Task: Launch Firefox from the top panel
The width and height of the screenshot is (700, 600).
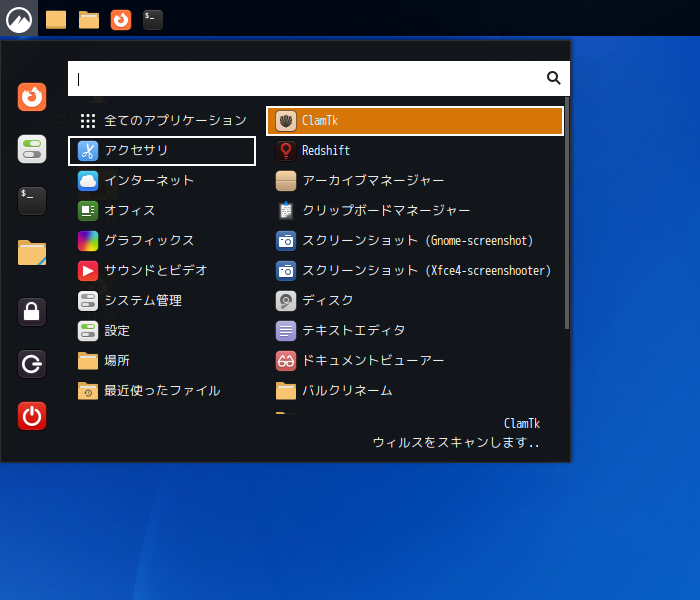Action: click(121, 20)
